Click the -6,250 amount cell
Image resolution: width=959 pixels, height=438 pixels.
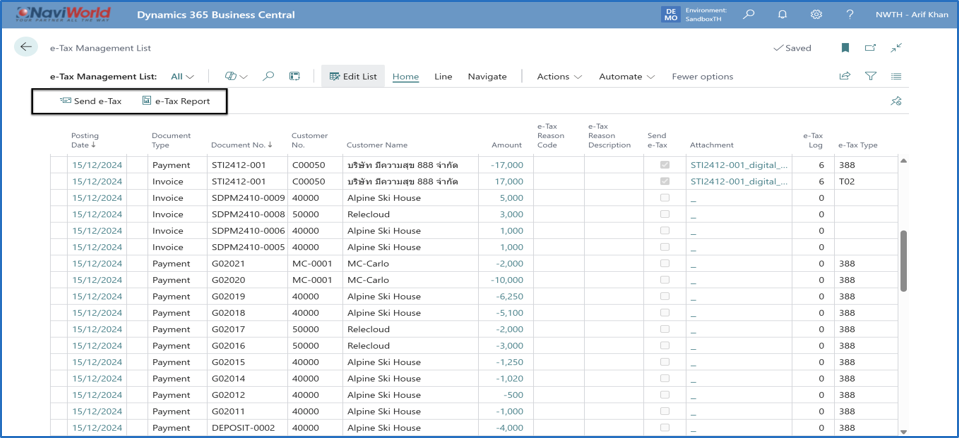[507, 296]
